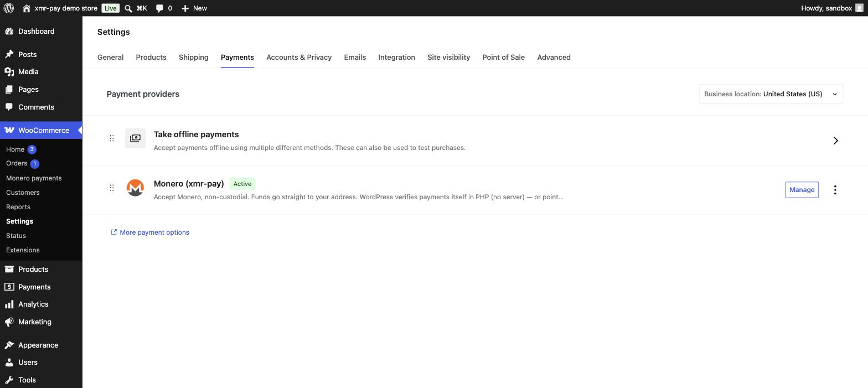Viewport: 868px width, 388px height.
Task: Open WooCommerce Home submenu item
Action: tap(15, 149)
